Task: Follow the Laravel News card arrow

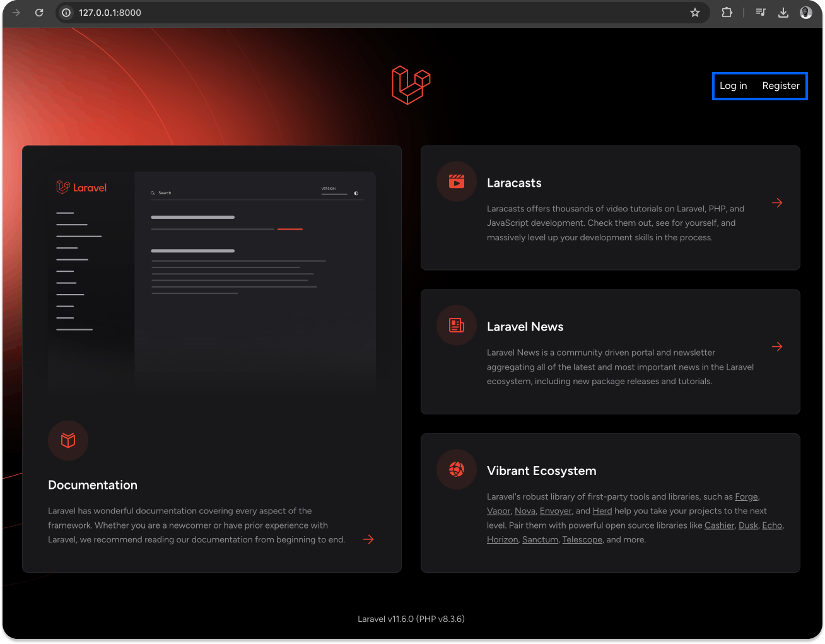Action: [776, 347]
